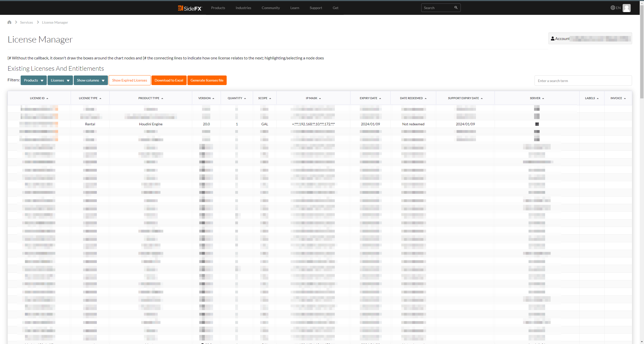644x344 pixels.
Task: Expand the Show columns dropdown
Action: (x=91, y=80)
